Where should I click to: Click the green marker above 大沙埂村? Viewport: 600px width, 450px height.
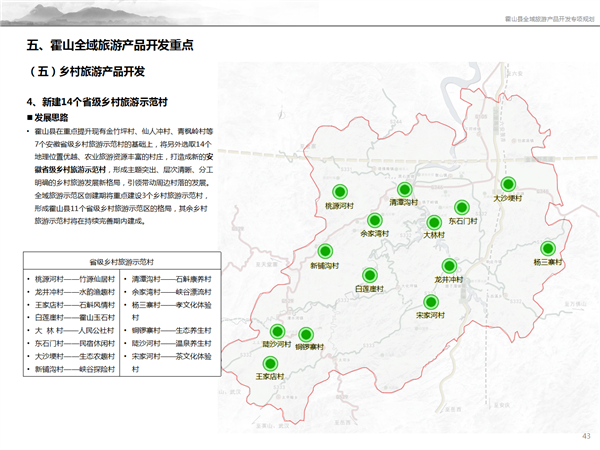(508, 185)
